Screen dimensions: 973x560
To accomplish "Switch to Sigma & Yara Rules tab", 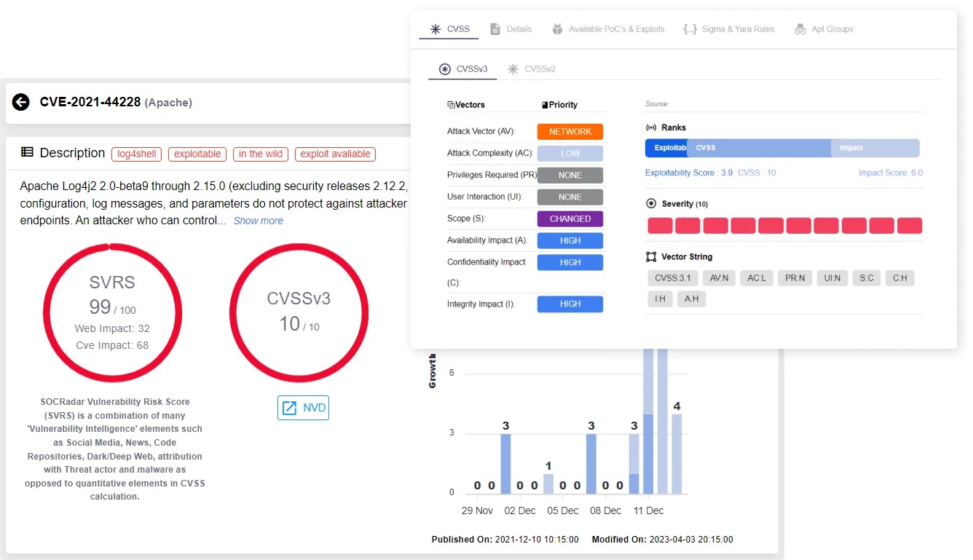I will pos(729,29).
